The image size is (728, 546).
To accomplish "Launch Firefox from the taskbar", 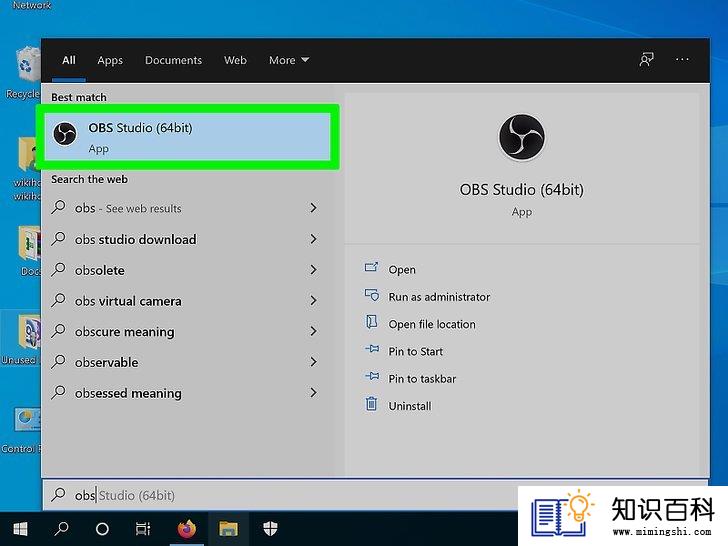I will tap(187, 529).
